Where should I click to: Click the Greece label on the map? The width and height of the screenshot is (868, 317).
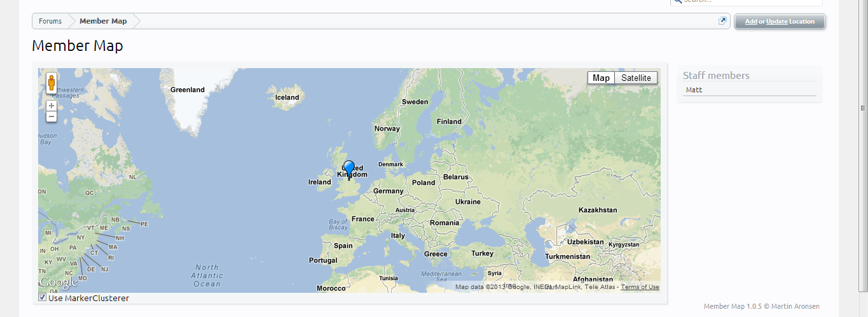[x=436, y=254]
